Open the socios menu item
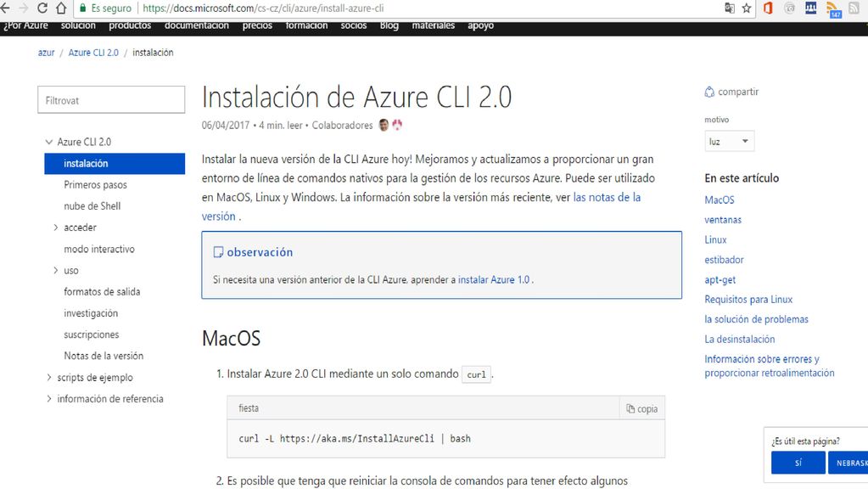Screen dimensions: 868x489 354,25
